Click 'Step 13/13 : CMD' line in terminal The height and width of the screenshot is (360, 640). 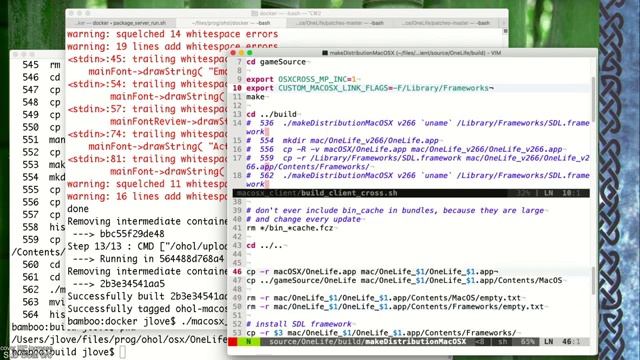tap(147, 247)
